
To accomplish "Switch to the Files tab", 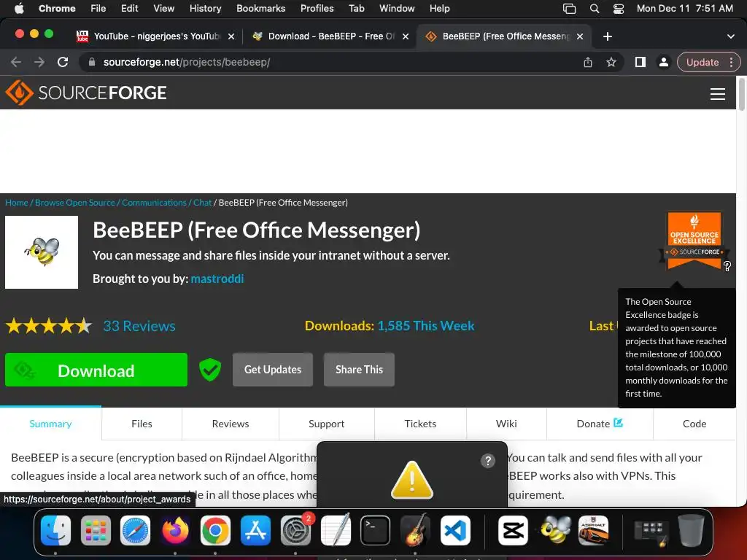I will pos(142,424).
